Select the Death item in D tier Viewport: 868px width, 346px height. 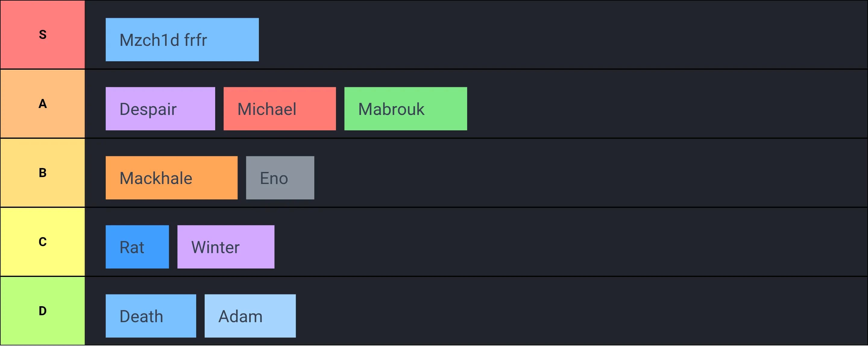click(x=151, y=316)
